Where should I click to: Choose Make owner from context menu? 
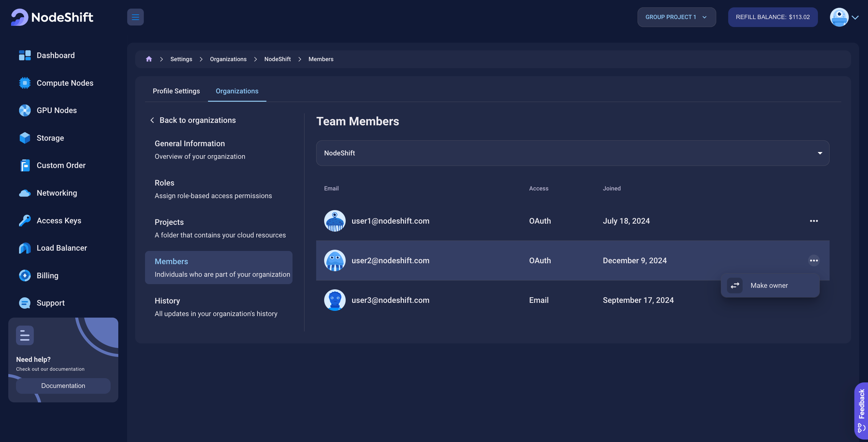tap(770, 286)
